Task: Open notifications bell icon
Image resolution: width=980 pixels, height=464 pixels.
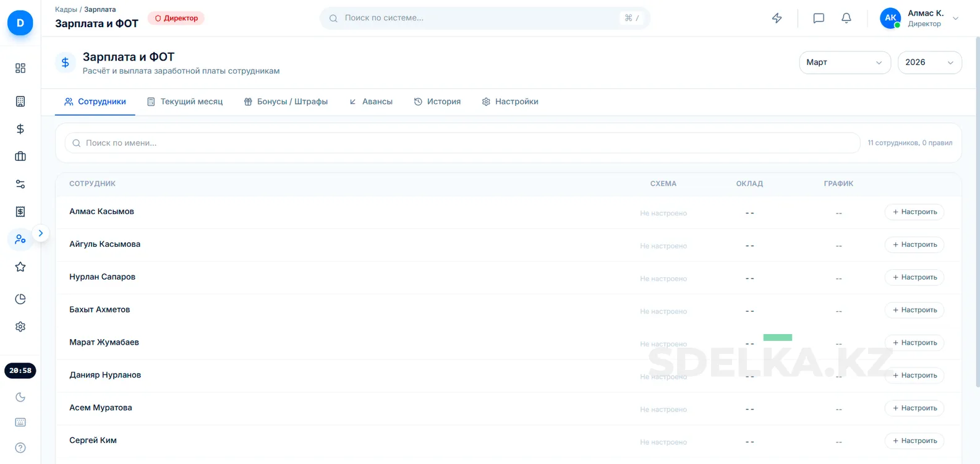Action: (x=846, y=19)
